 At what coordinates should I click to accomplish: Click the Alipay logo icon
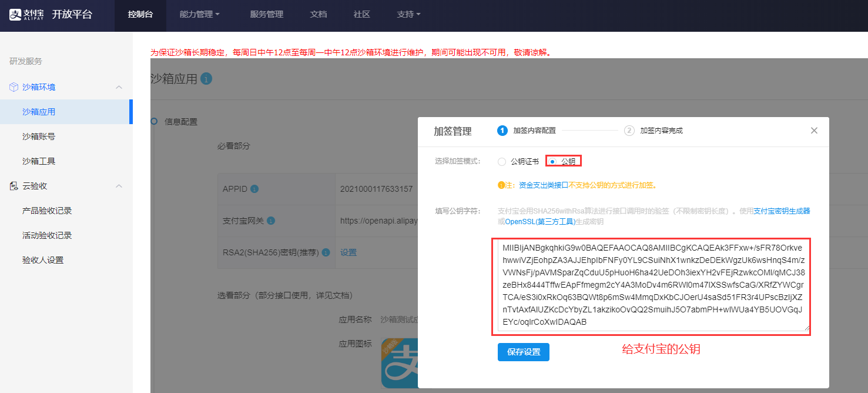coord(26,15)
